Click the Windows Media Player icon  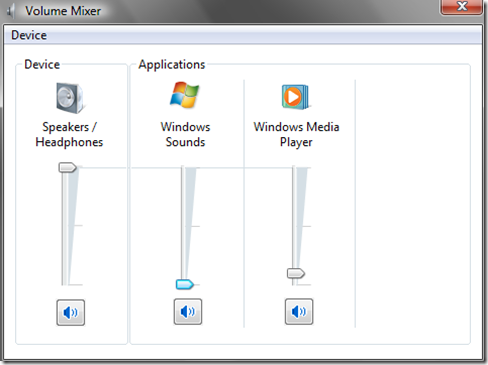(x=295, y=97)
